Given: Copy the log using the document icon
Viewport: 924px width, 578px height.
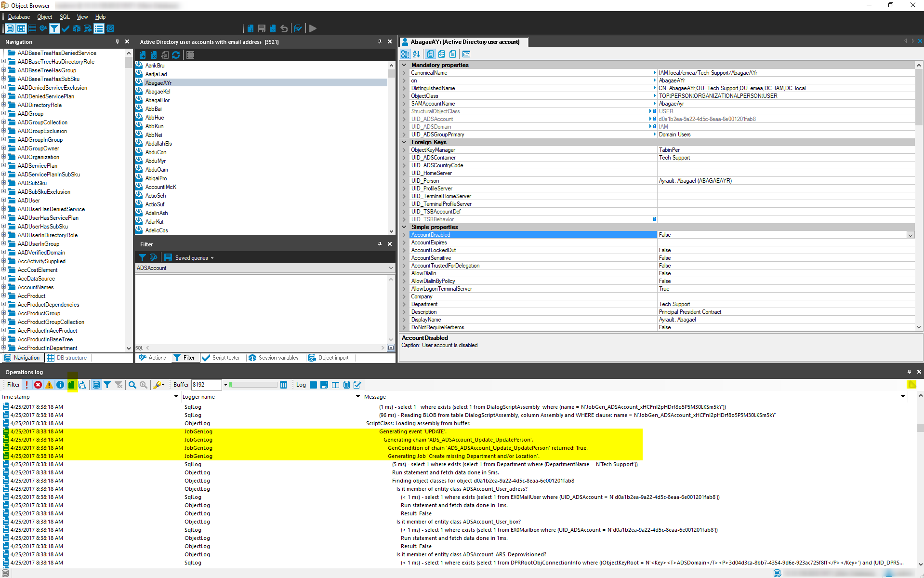Looking at the screenshot, I should coord(346,385).
